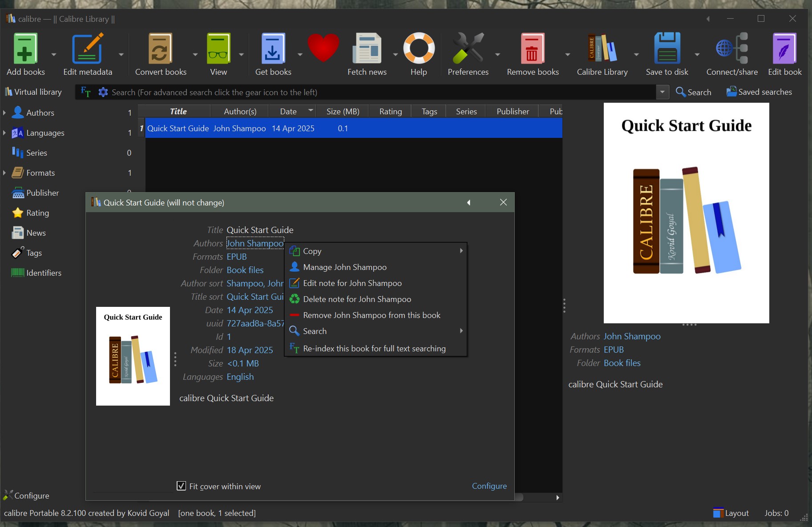The width and height of the screenshot is (812, 527).
Task: Open the search history dropdown arrow
Action: click(x=662, y=92)
